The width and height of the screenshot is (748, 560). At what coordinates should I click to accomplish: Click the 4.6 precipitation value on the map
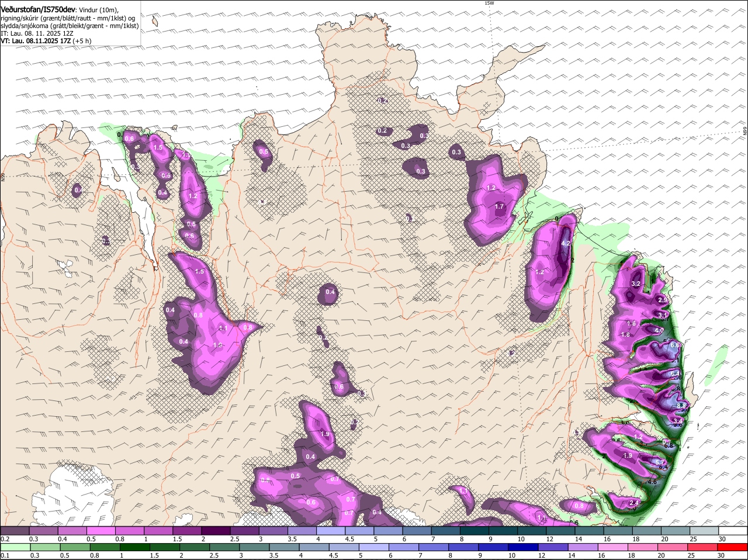pyautogui.click(x=653, y=482)
